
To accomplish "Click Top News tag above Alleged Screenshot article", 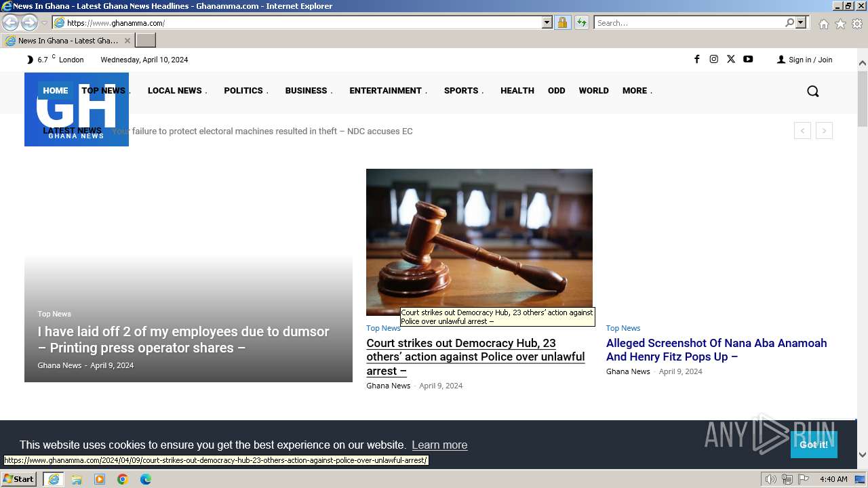I will pos(623,328).
